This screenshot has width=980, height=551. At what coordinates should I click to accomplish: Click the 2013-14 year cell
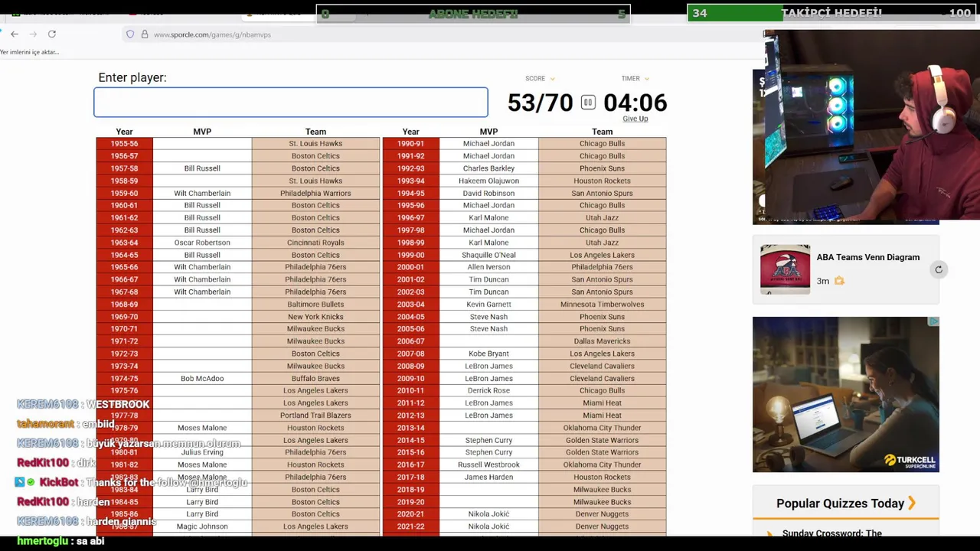[x=410, y=428]
